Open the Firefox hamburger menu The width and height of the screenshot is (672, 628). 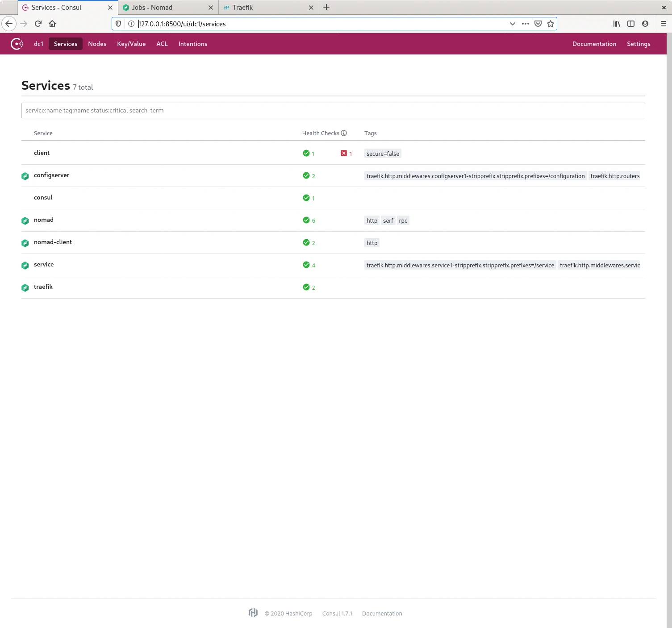663,24
